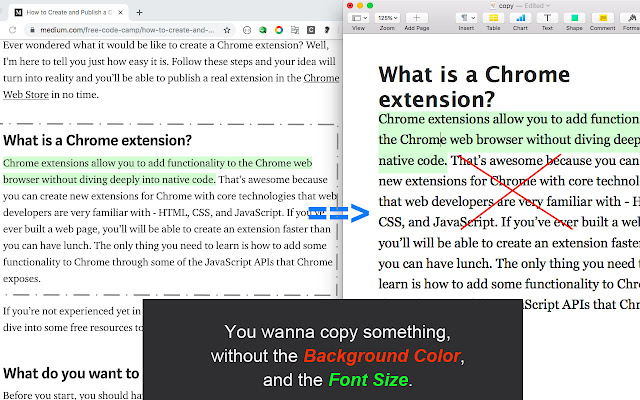This screenshot has height=400, width=640.
Task: Insert a Table in Pages
Action: (493, 18)
